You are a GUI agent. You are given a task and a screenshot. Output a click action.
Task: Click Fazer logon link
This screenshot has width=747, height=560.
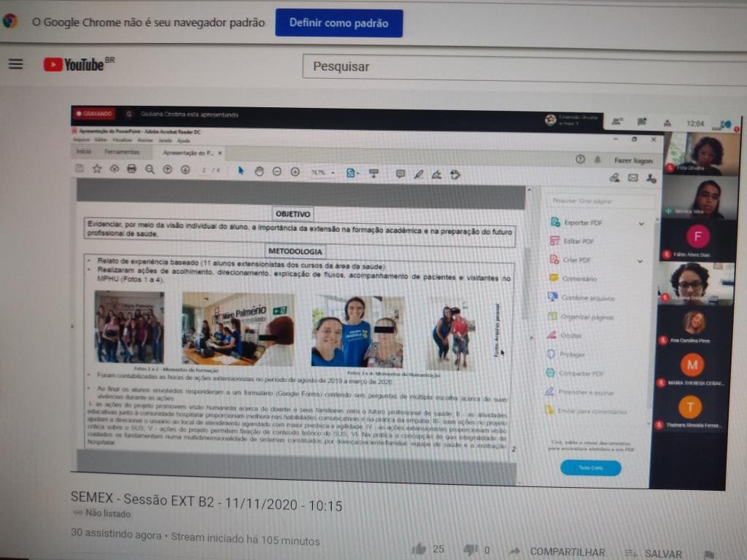(x=633, y=160)
